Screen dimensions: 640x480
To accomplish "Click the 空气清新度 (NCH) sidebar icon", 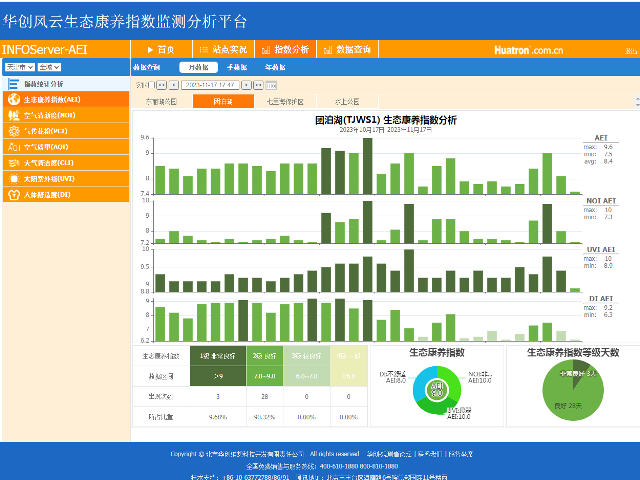I will point(14,115).
